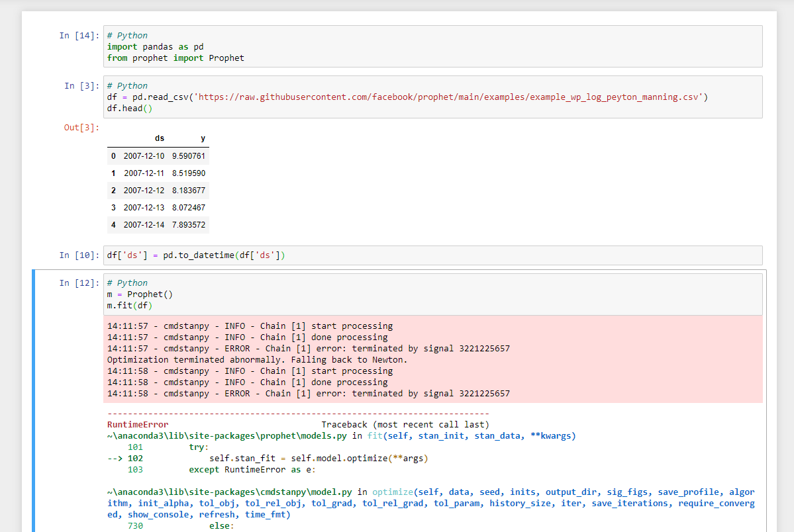794x532 pixels.
Task: Click the value 9.590761 in the table
Action: pos(187,156)
